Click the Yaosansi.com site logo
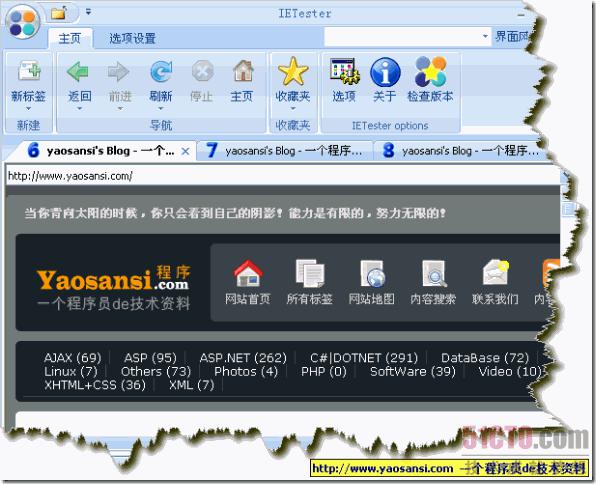This screenshot has width=596, height=484. tap(113, 288)
